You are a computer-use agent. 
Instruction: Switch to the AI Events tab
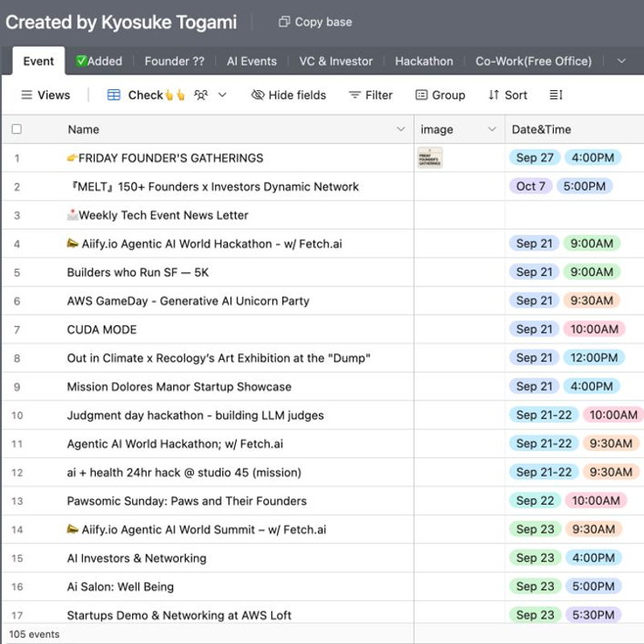pyautogui.click(x=251, y=61)
